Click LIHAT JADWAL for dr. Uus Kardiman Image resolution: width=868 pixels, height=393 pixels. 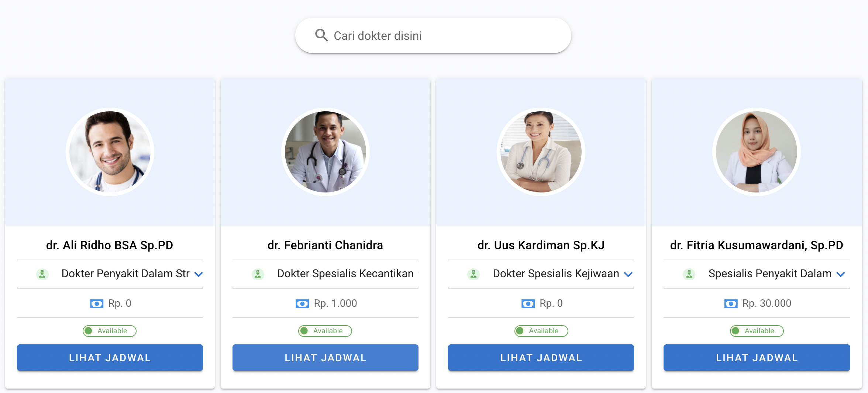541,357
